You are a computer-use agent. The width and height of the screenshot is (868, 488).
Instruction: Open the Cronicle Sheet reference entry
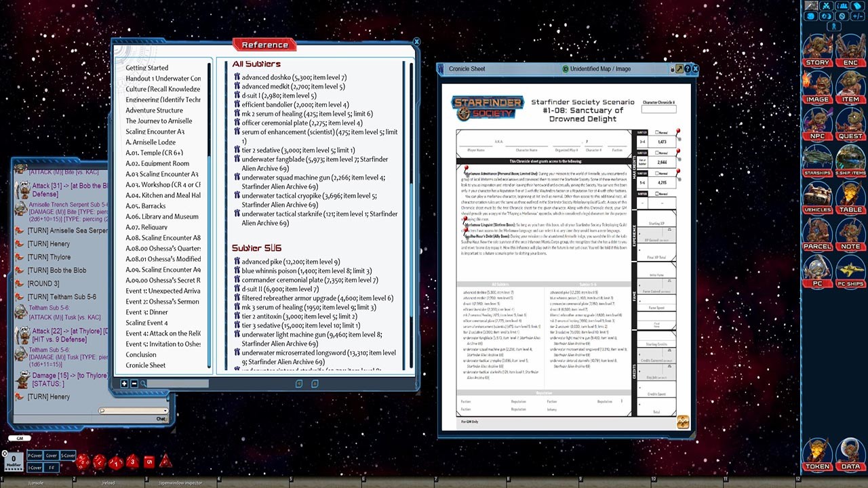tap(144, 365)
